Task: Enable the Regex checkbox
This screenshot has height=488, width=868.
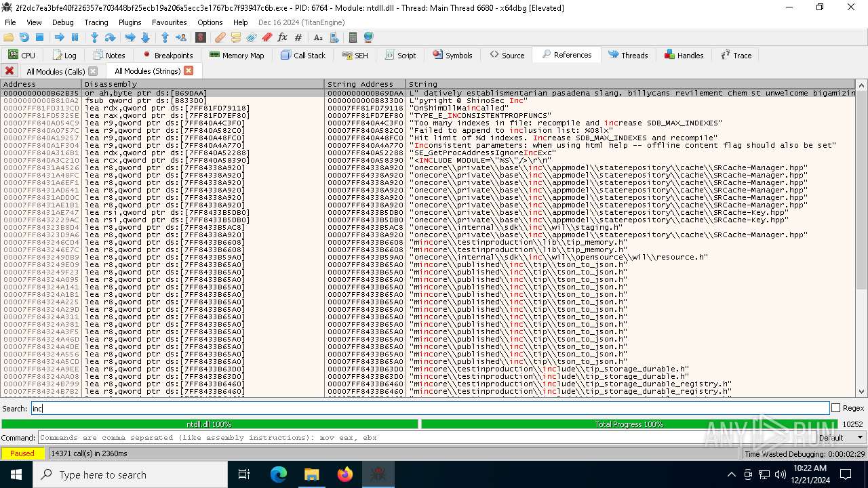Action: pos(835,408)
